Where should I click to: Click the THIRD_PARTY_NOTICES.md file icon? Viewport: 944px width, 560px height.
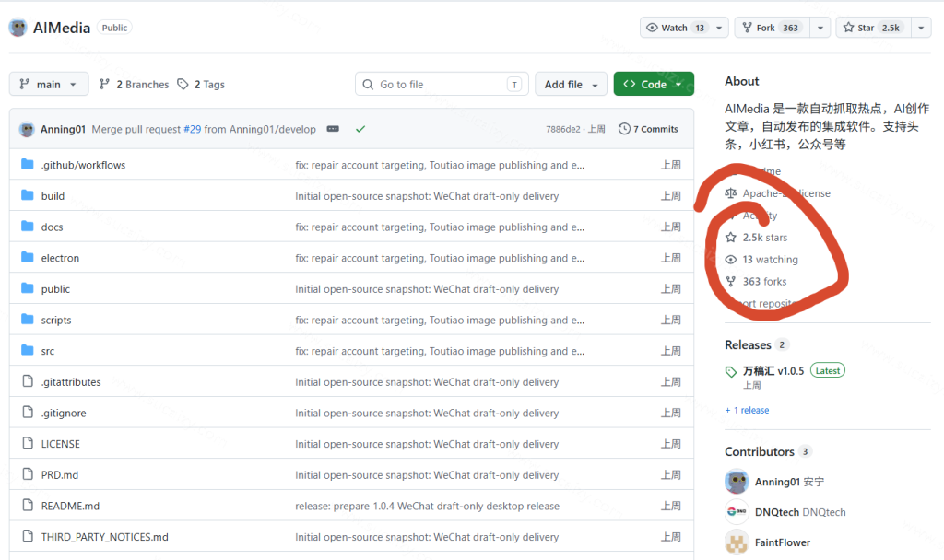click(27, 536)
